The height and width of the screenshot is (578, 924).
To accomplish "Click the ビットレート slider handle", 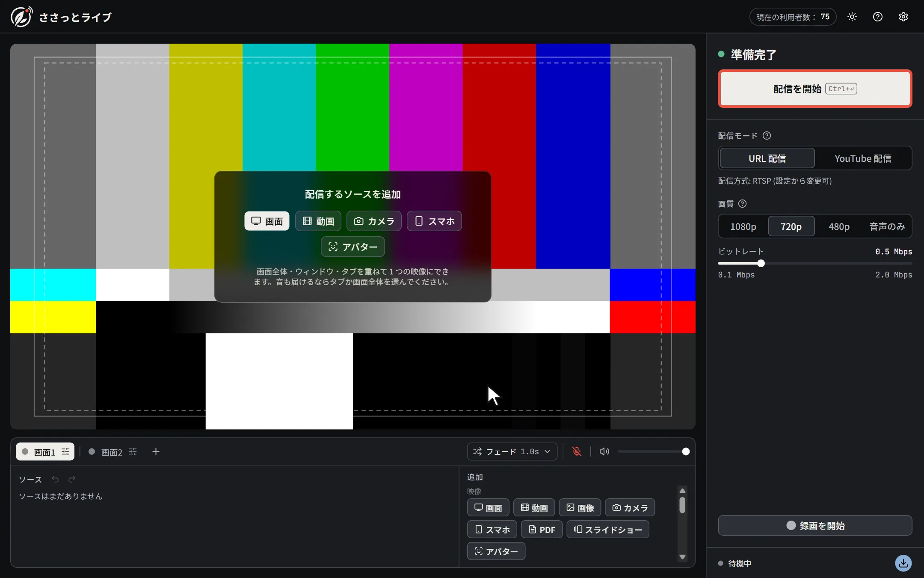I will [x=761, y=263].
